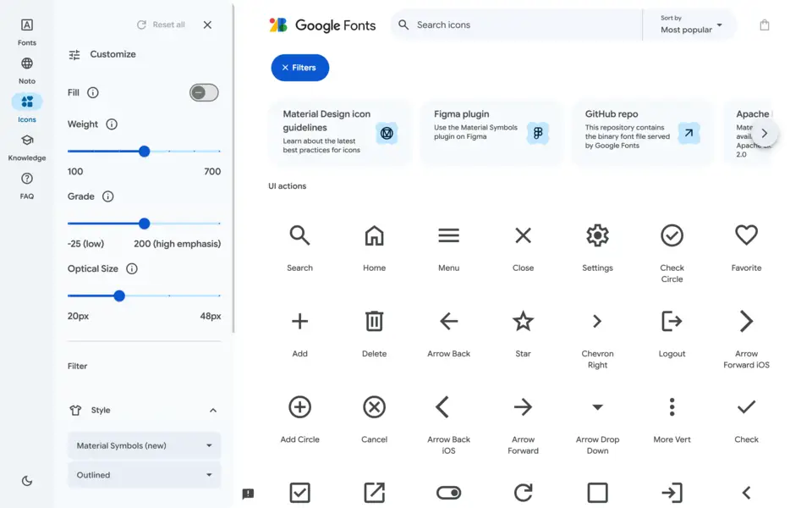812x508 pixels.
Task: Close the Customize panel
Action: point(208,25)
